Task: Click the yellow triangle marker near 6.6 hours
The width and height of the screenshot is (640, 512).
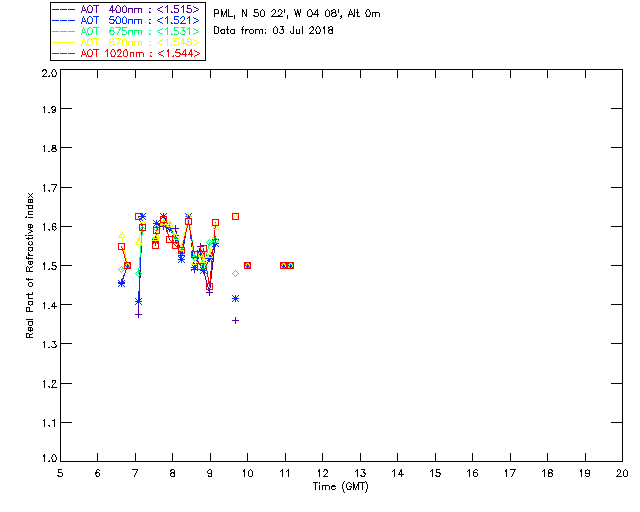Action: point(121,235)
